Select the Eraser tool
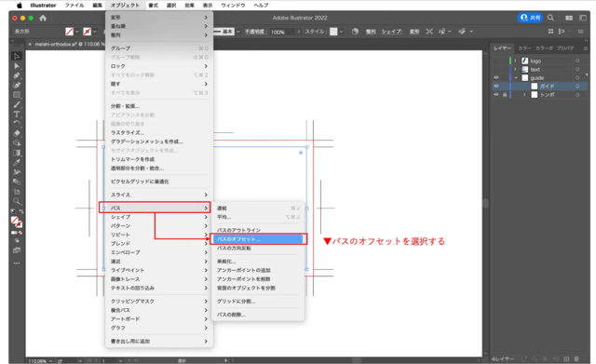 [17, 133]
